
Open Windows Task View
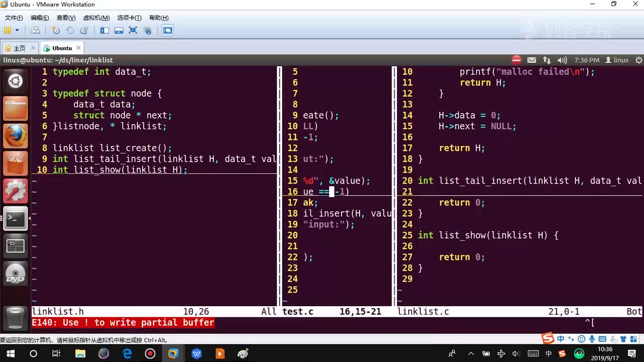pos(57,353)
